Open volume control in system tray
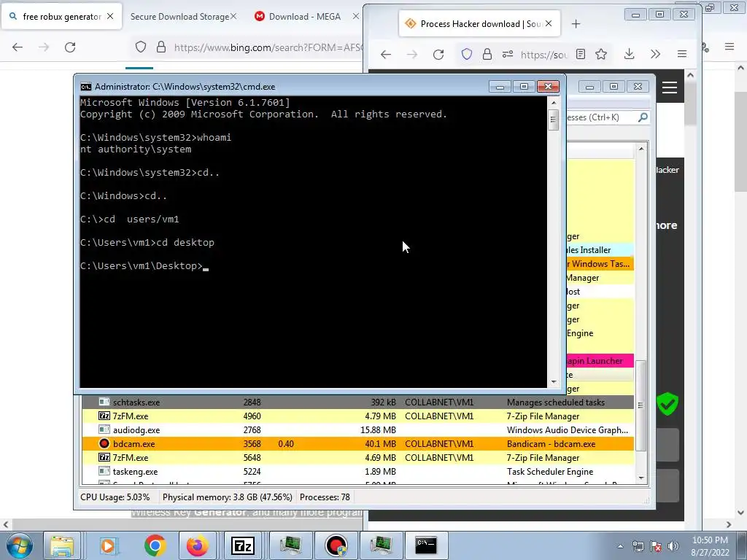Screen dimensions: 747x560 (673, 546)
